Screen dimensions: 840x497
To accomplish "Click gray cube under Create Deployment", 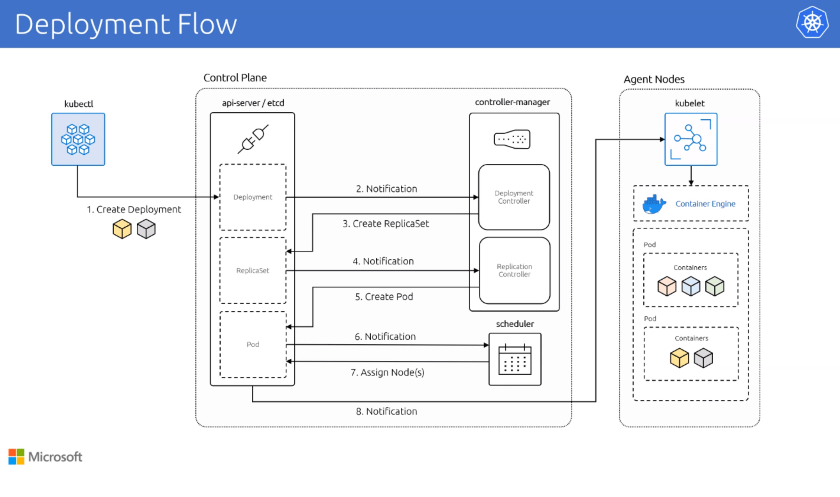I will [x=147, y=229].
